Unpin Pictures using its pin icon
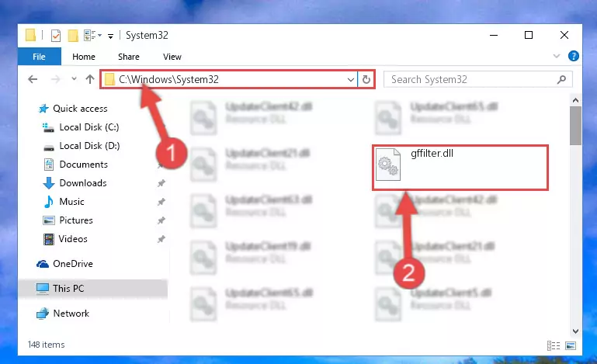Viewport: 597px width, 364px height. (x=161, y=220)
